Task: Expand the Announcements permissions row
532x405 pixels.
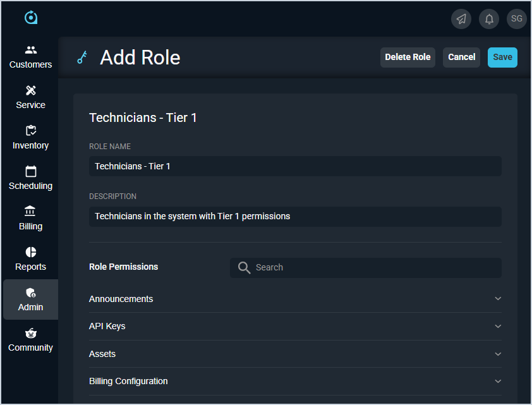Action: click(x=498, y=299)
